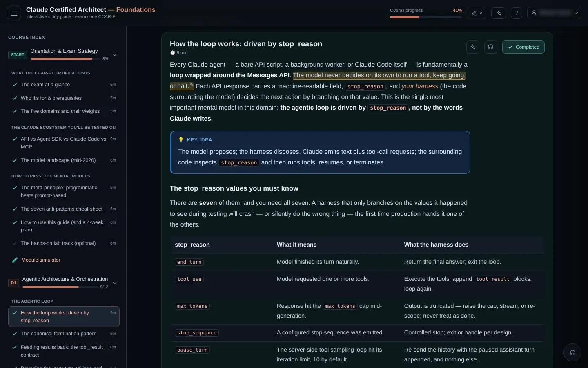The width and height of the screenshot is (588, 368).
Task: Click the 'What it means' column header
Action: (x=297, y=245)
